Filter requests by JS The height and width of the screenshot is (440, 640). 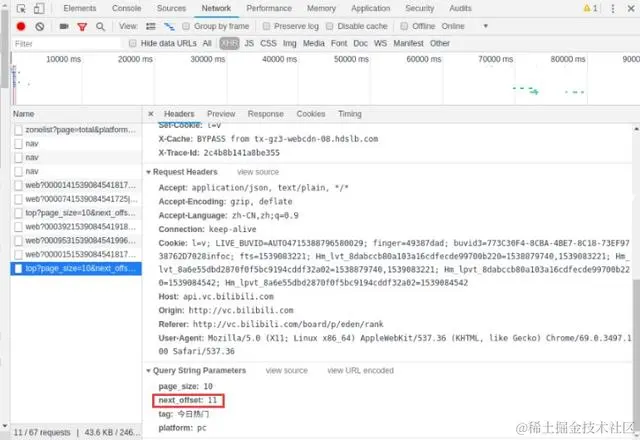click(x=249, y=43)
